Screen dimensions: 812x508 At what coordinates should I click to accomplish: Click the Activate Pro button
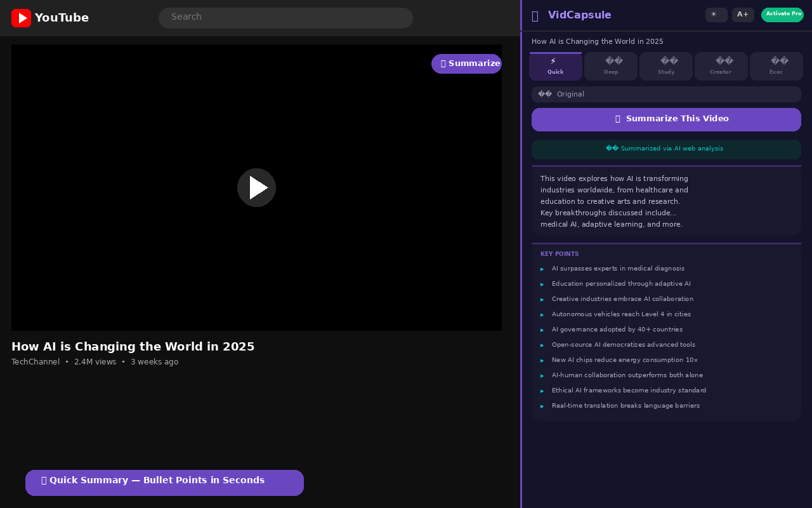[x=782, y=15]
